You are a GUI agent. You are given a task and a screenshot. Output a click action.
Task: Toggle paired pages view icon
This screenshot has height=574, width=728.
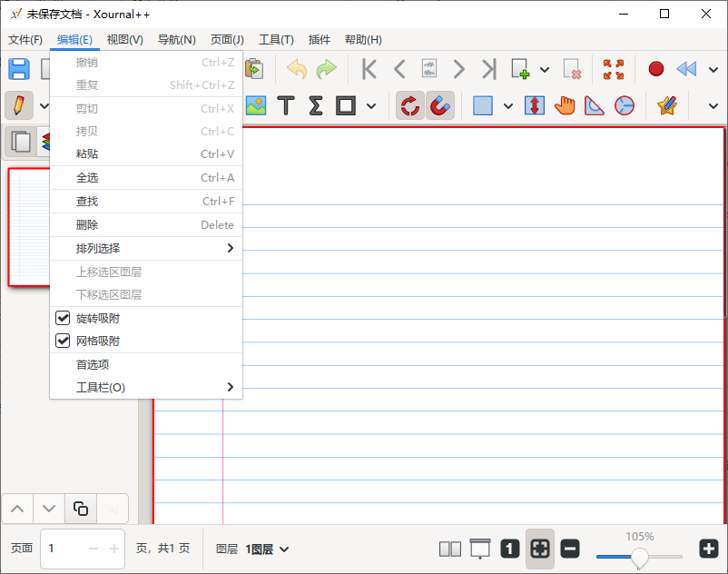click(450, 549)
